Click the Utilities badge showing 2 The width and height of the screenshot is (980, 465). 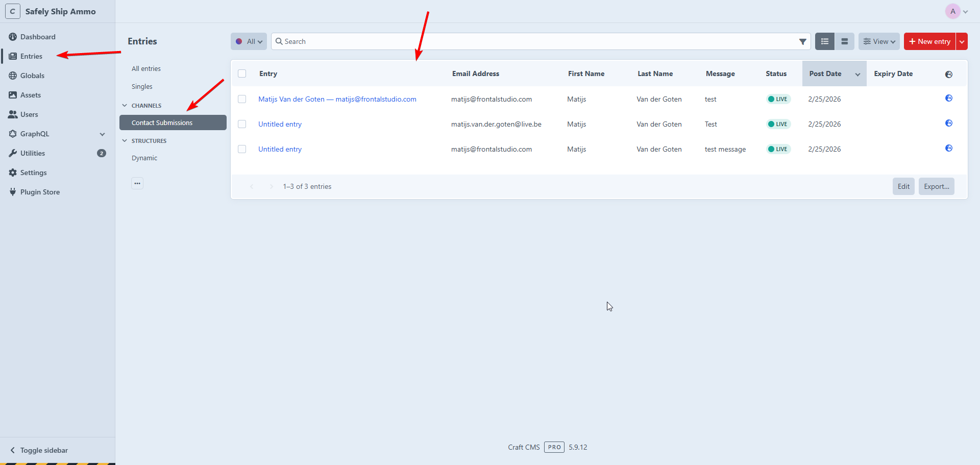tap(102, 153)
